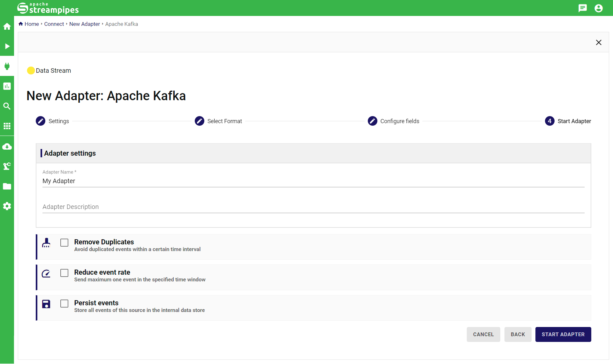The width and height of the screenshot is (613, 364).
Task: Click the Back button
Action: (518, 334)
